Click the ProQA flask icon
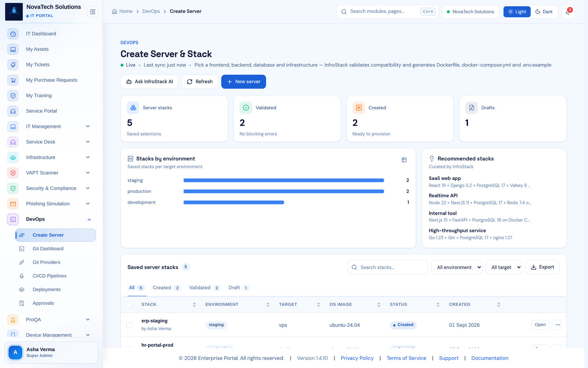588x368 pixels. tap(13, 320)
